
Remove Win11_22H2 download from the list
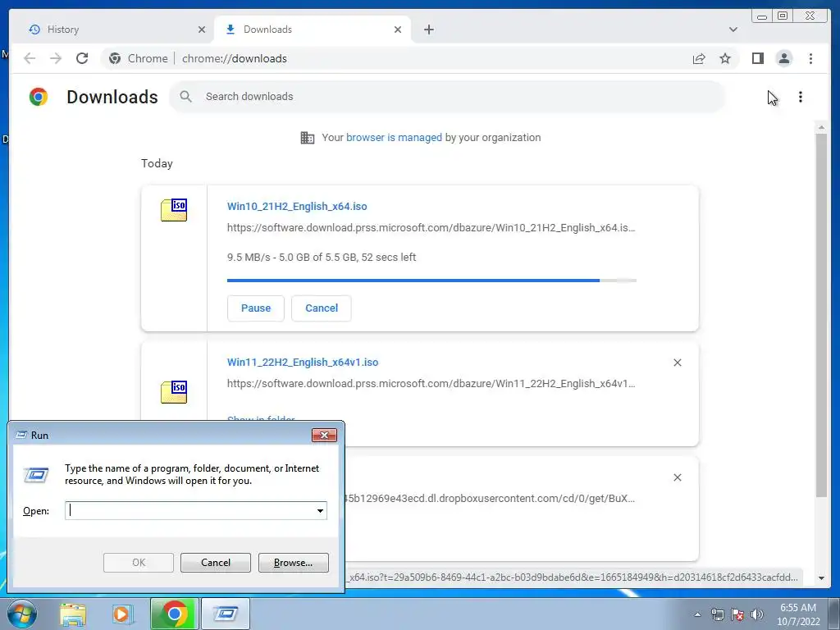[677, 363]
